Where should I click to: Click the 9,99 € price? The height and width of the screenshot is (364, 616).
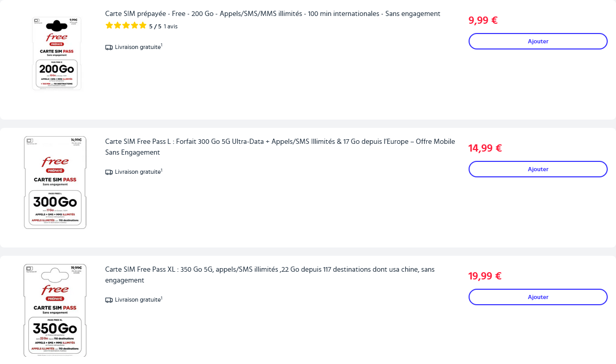coord(483,21)
